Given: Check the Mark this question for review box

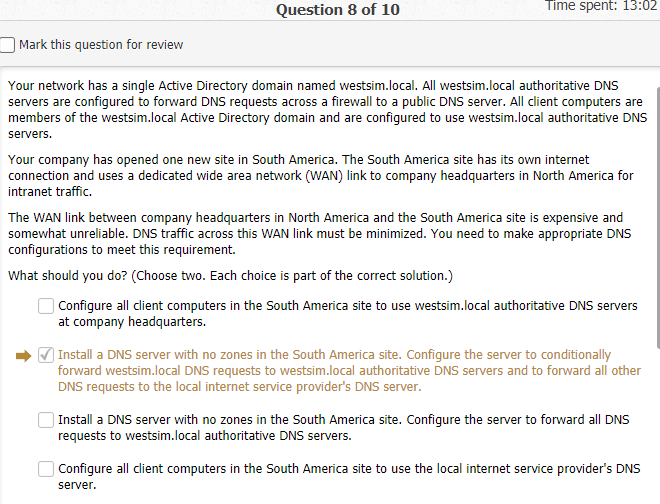Looking at the screenshot, I should [8, 45].
